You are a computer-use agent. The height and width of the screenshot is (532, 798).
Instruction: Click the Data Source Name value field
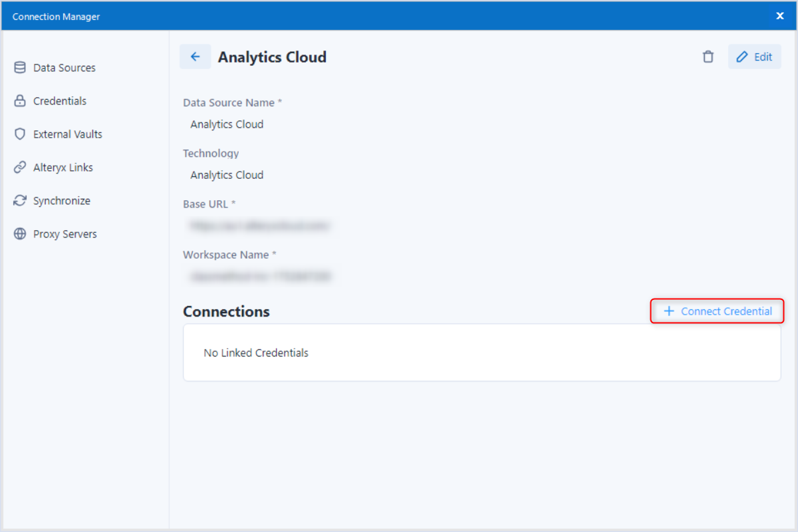click(x=227, y=124)
